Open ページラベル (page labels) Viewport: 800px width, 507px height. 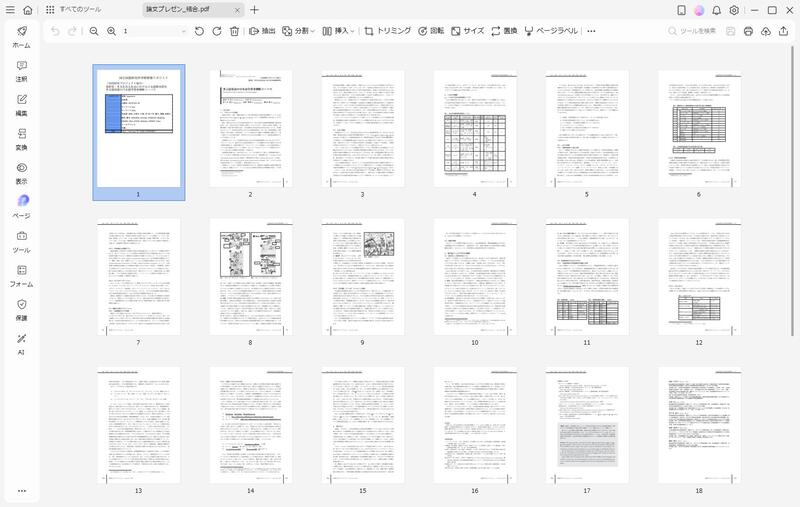click(551, 31)
